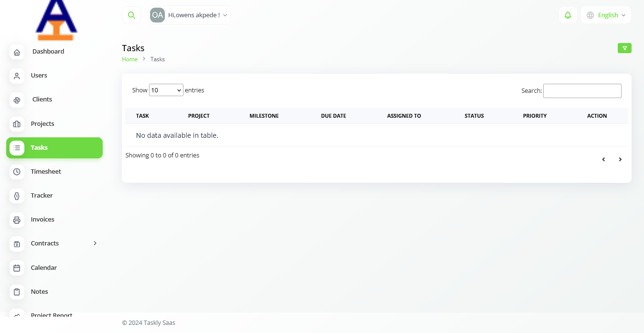Open the notifications bell icon
This screenshot has width=644, height=333.
[x=568, y=15]
